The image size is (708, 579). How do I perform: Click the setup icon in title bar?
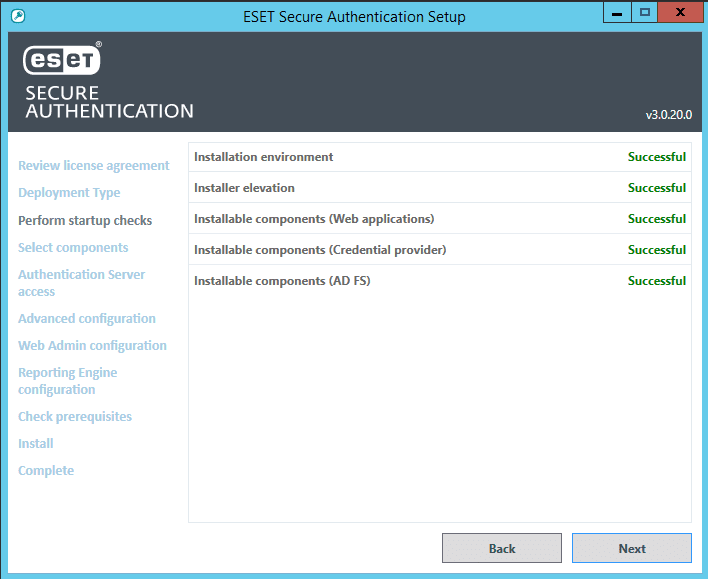(16, 16)
